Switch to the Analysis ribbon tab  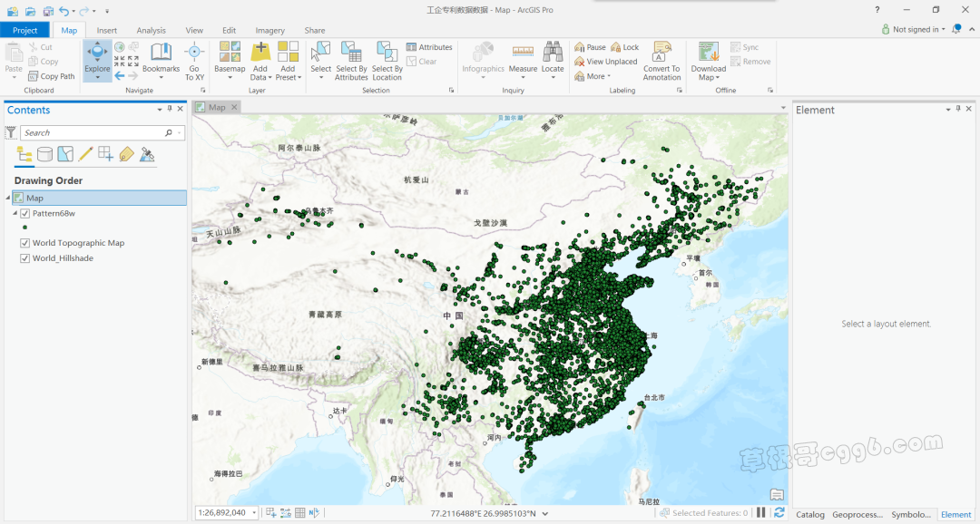[151, 30]
